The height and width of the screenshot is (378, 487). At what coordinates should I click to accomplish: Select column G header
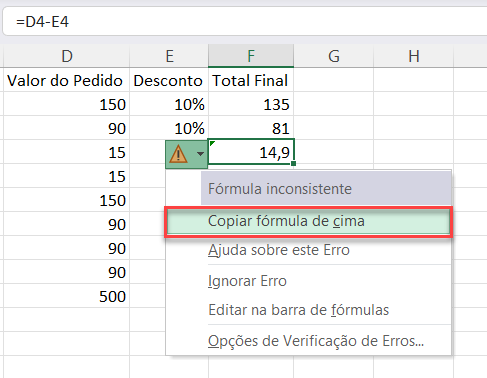pos(334,56)
